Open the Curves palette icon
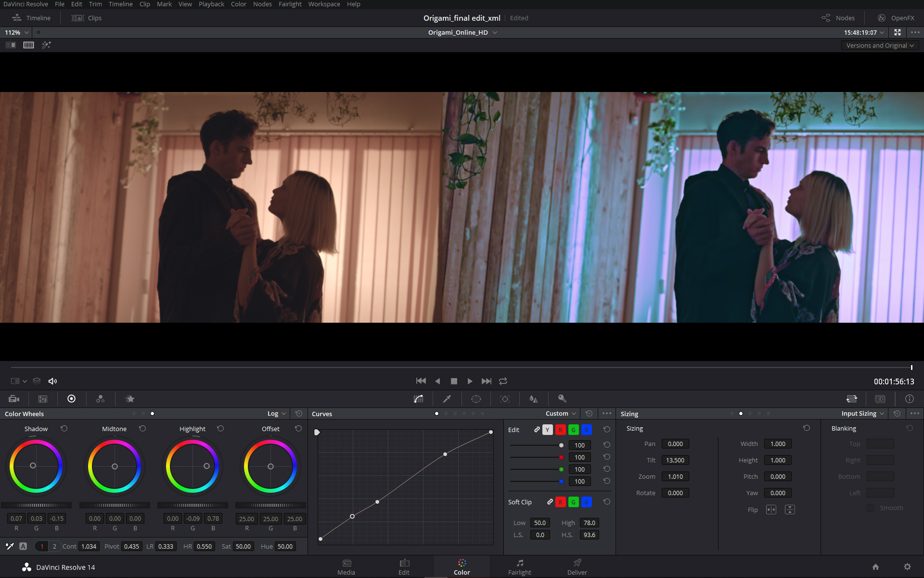 [418, 399]
